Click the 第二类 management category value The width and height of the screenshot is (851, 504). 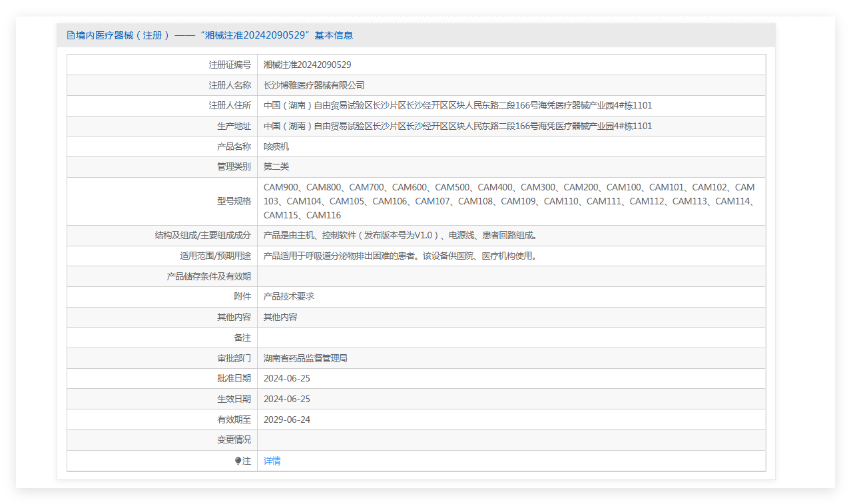click(x=276, y=167)
